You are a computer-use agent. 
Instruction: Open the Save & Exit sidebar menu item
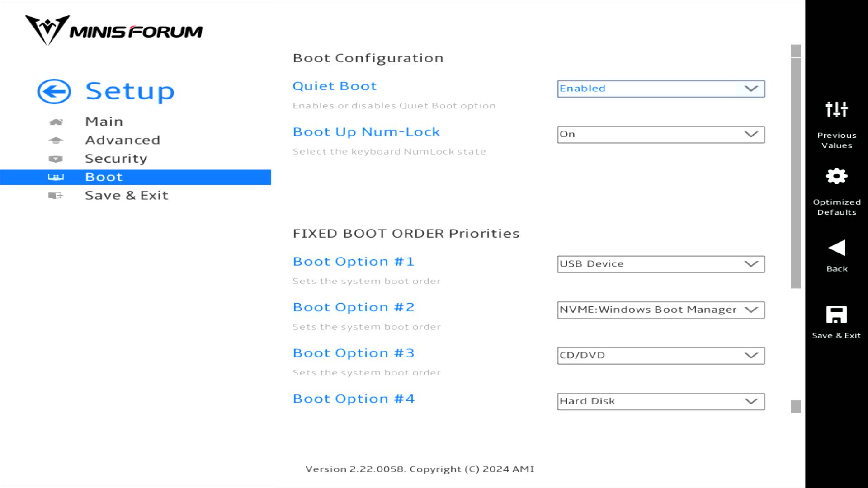pyautogui.click(x=127, y=195)
